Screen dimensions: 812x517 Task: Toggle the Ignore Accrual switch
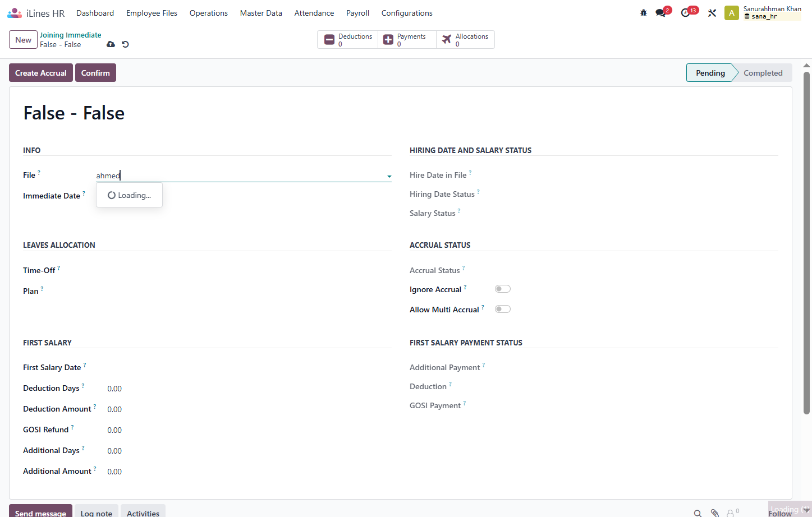pos(503,289)
